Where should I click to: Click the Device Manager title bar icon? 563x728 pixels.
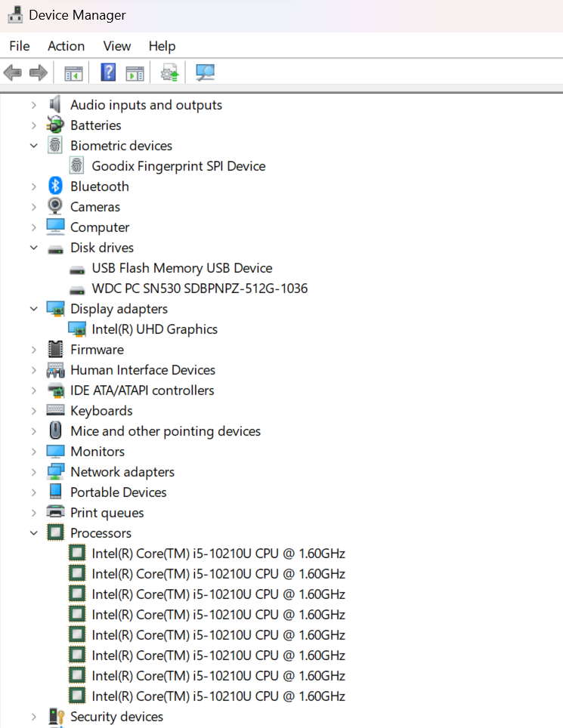(x=15, y=15)
